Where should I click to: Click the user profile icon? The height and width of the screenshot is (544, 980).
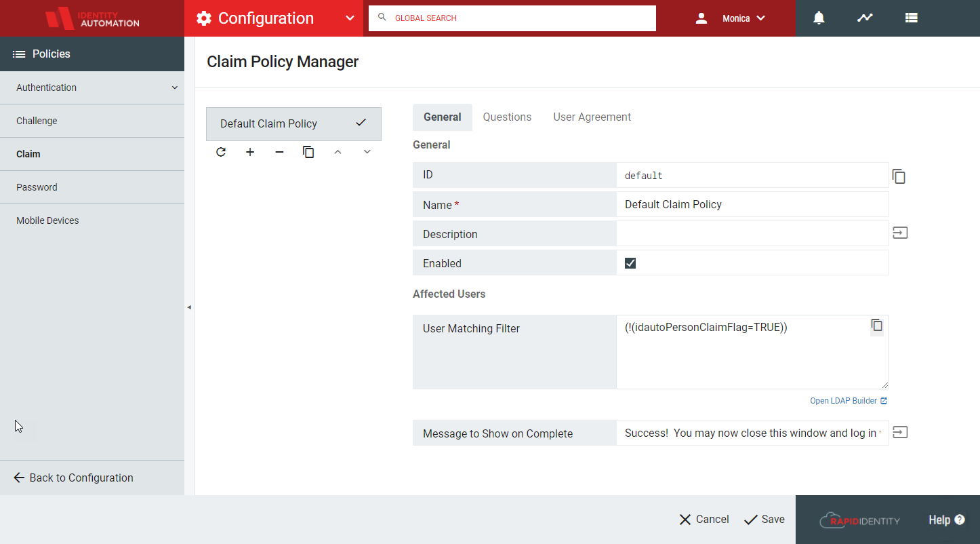[x=701, y=18]
